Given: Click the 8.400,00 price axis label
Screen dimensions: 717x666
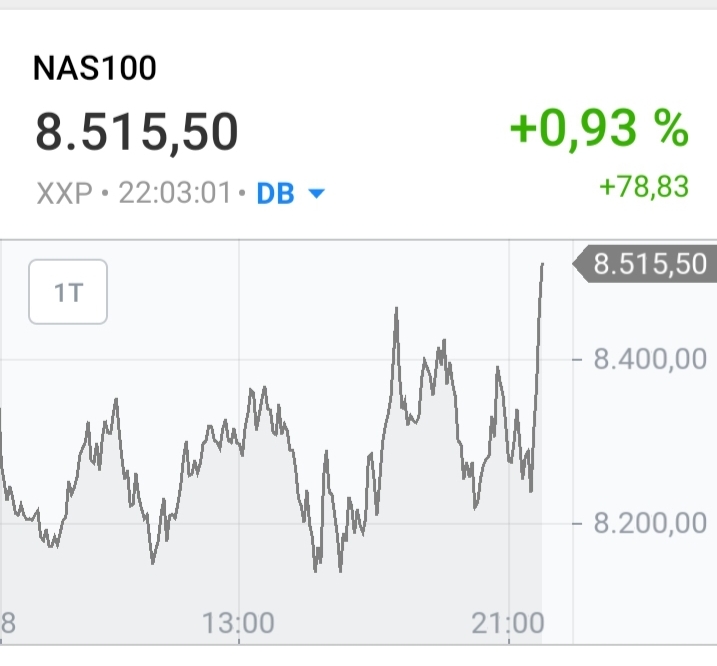Looking at the screenshot, I should [650, 358].
